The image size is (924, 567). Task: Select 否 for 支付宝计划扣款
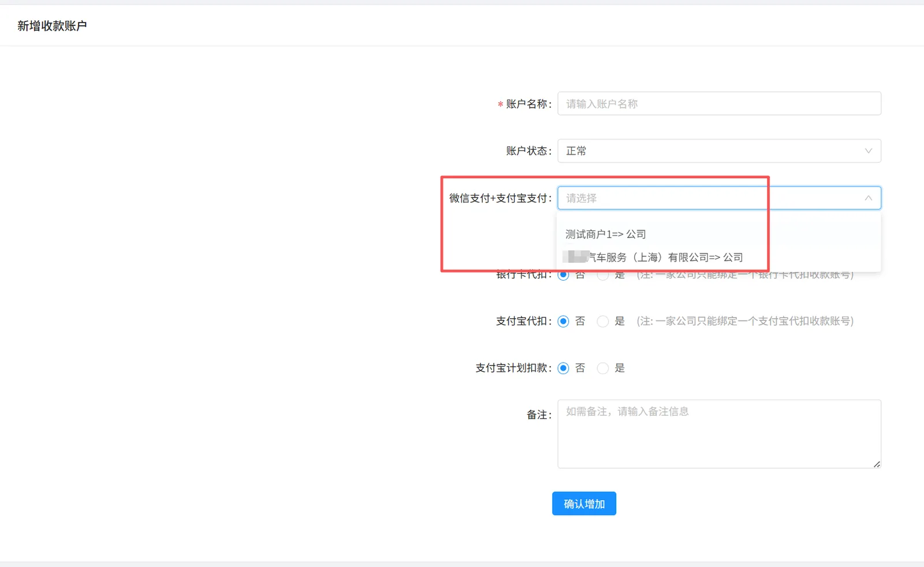pos(564,368)
